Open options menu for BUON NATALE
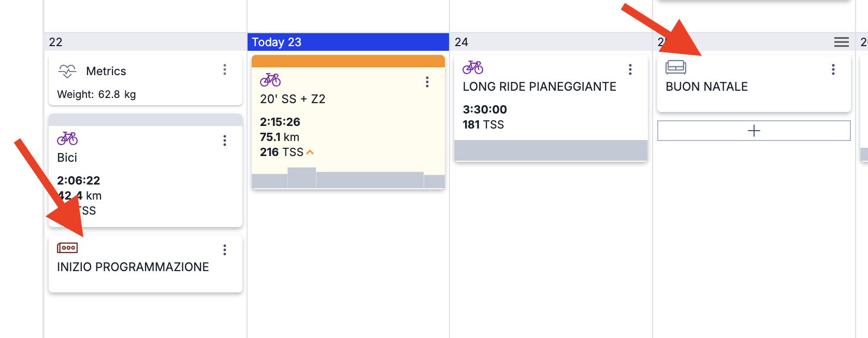The width and height of the screenshot is (868, 338). point(833,69)
